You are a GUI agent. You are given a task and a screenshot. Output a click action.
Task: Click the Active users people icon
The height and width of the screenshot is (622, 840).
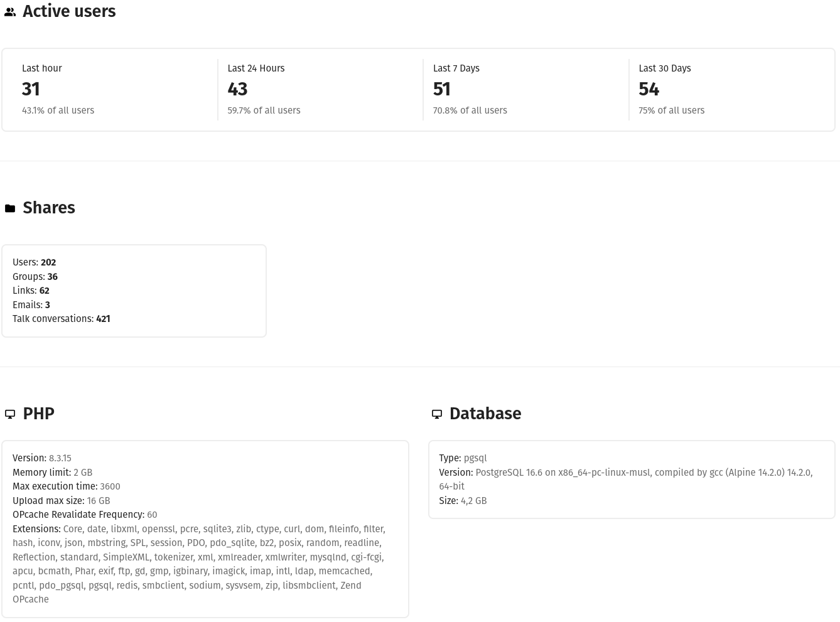click(x=10, y=12)
